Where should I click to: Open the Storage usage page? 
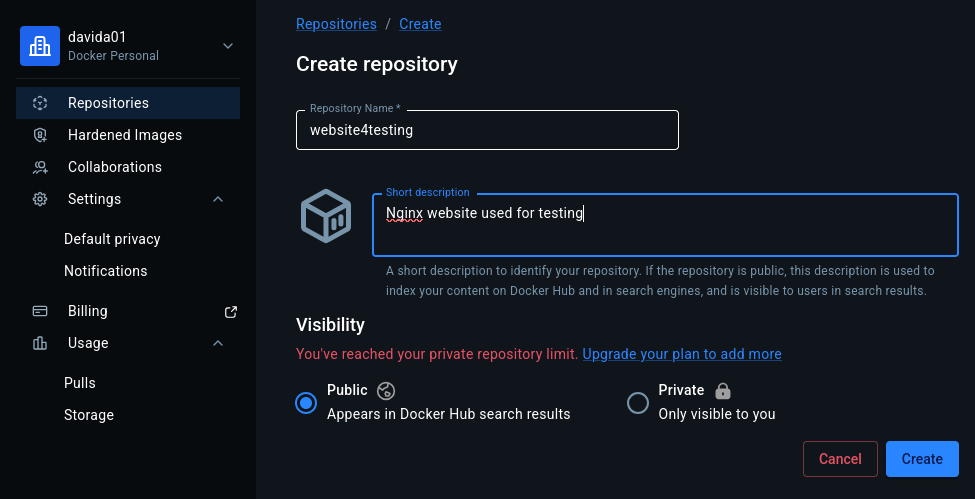coord(89,415)
